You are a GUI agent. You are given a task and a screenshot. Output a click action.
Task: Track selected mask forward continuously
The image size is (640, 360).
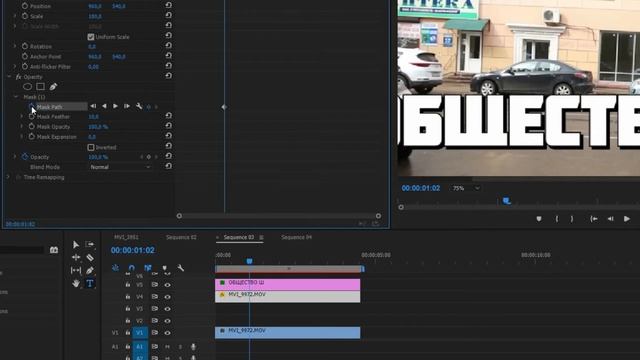[x=116, y=106]
